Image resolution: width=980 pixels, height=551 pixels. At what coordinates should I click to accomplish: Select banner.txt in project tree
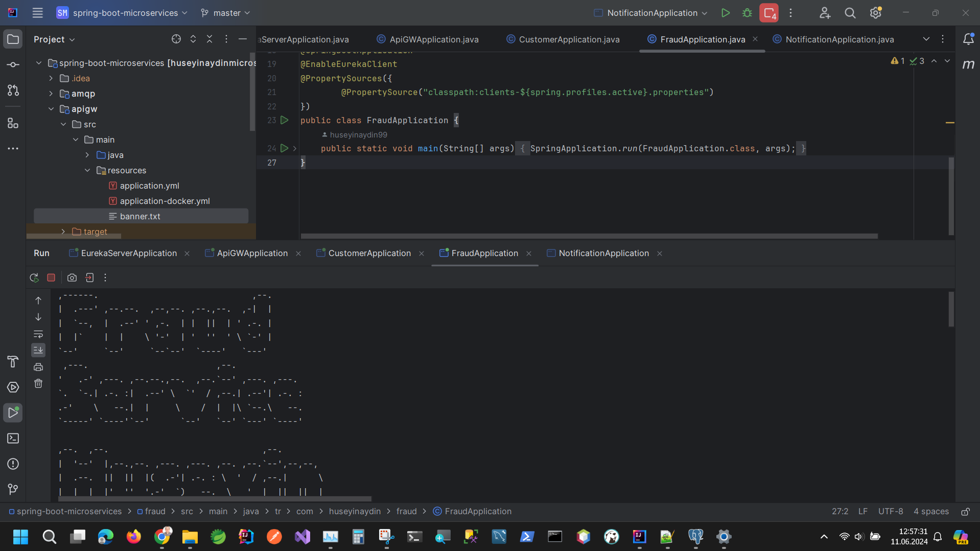[141, 216]
